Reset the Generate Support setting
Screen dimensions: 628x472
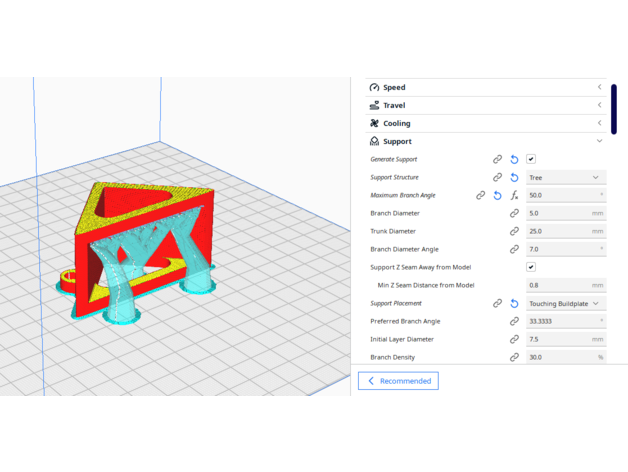pyautogui.click(x=514, y=159)
